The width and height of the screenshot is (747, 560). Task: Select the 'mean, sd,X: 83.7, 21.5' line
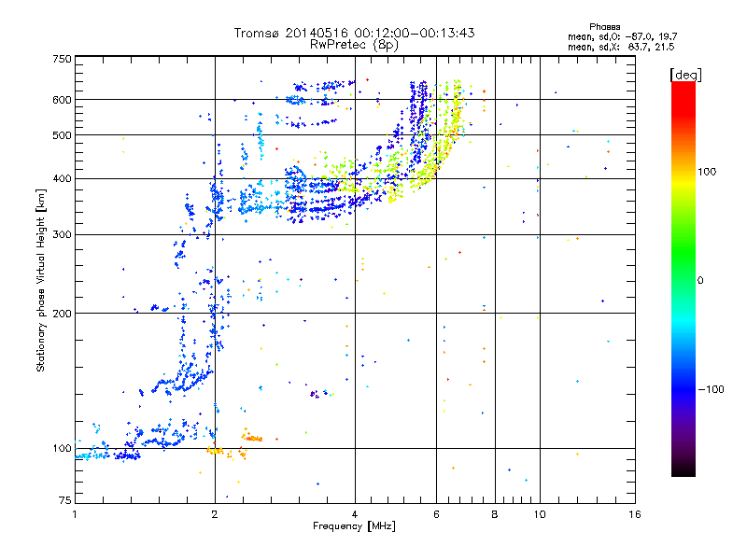621,47
